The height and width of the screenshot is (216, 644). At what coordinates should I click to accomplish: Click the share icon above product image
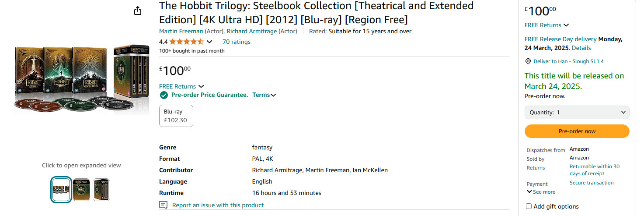click(x=138, y=11)
